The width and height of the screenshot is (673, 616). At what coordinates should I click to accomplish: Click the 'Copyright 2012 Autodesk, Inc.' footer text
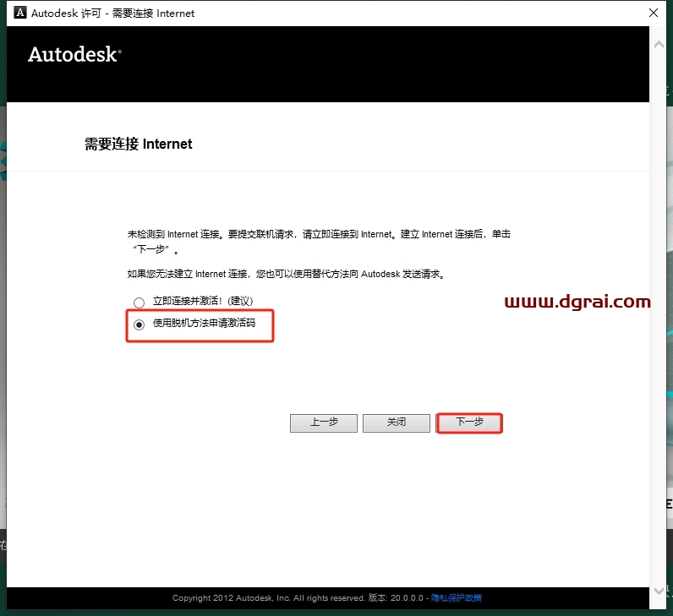coord(268,598)
